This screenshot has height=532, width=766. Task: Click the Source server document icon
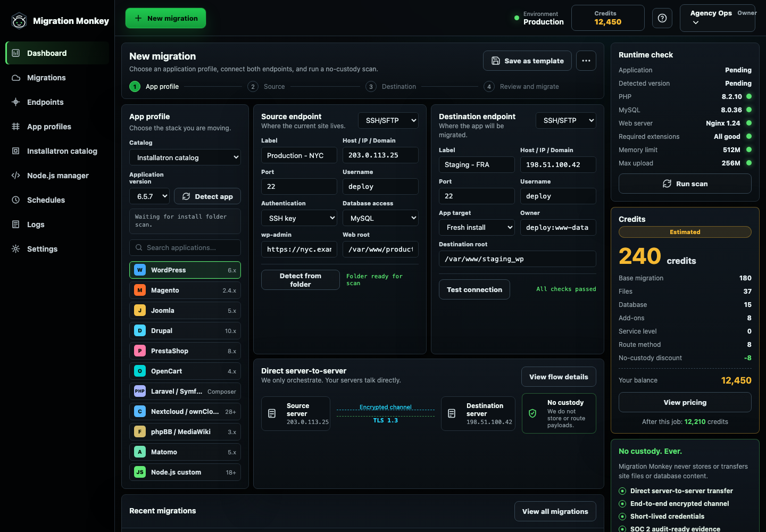[272, 413]
